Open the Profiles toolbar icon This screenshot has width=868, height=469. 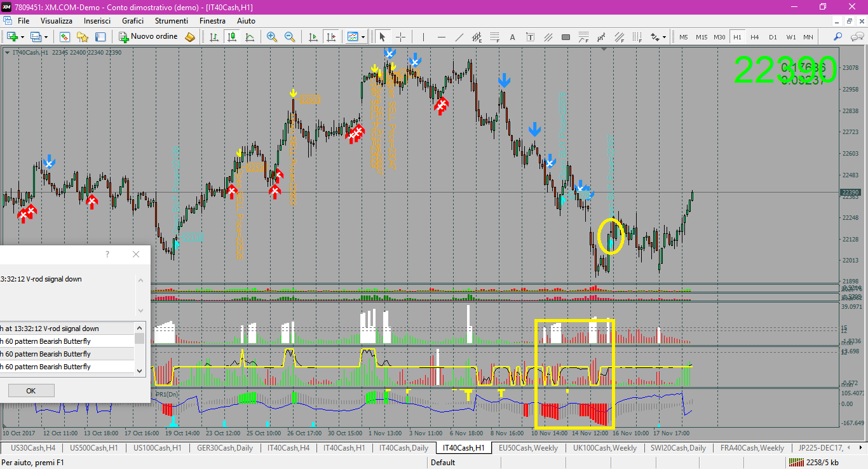coord(36,37)
